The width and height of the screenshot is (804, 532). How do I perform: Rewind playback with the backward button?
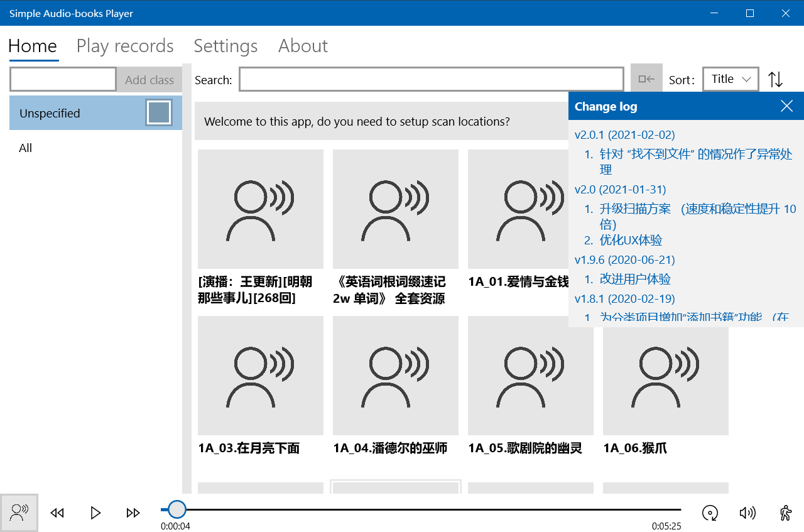(57, 513)
